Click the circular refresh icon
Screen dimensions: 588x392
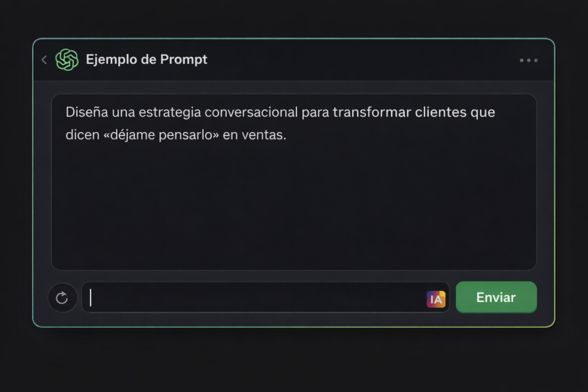[x=62, y=298]
